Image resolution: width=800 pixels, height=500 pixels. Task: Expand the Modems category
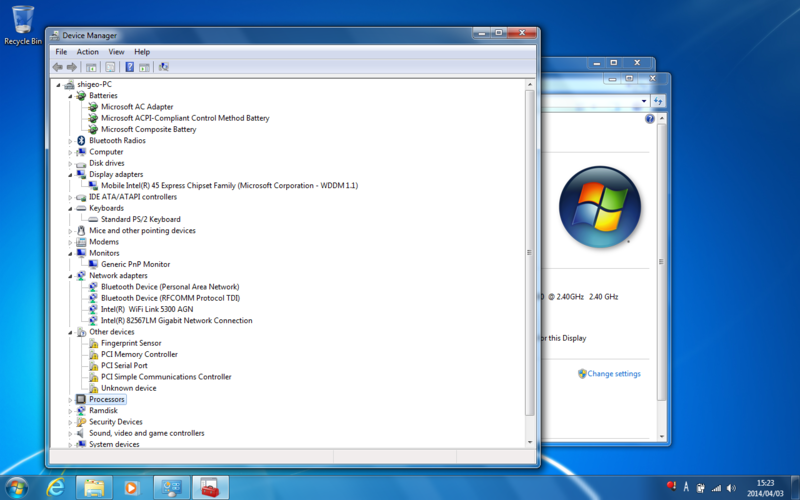coord(70,242)
